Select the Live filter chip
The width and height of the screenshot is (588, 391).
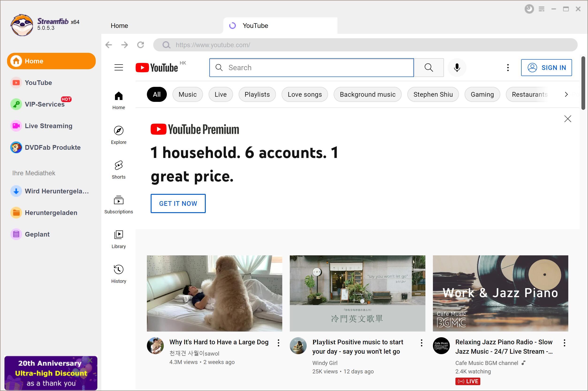(221, 94)
